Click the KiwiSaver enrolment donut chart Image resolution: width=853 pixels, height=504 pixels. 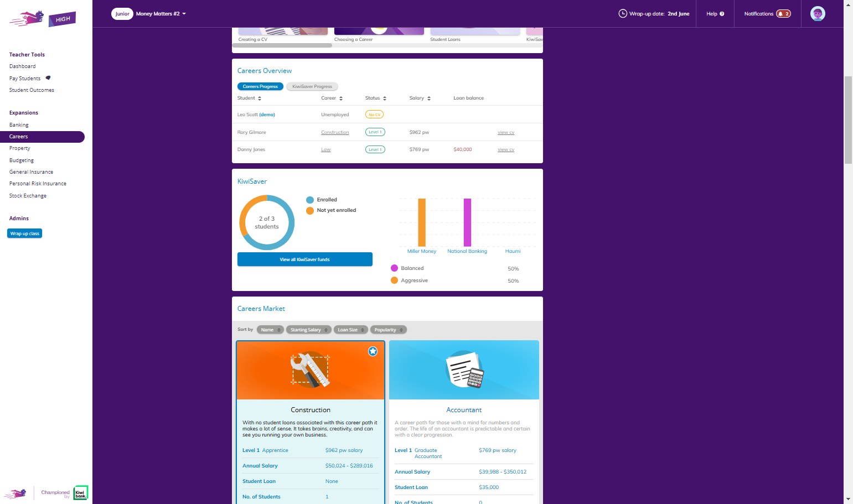click(x=267, y=222)
